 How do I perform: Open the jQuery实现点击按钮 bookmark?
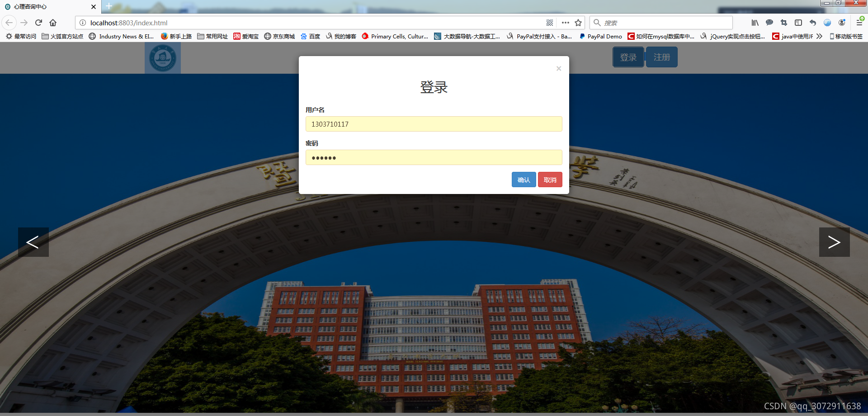[x=733, y=36]
